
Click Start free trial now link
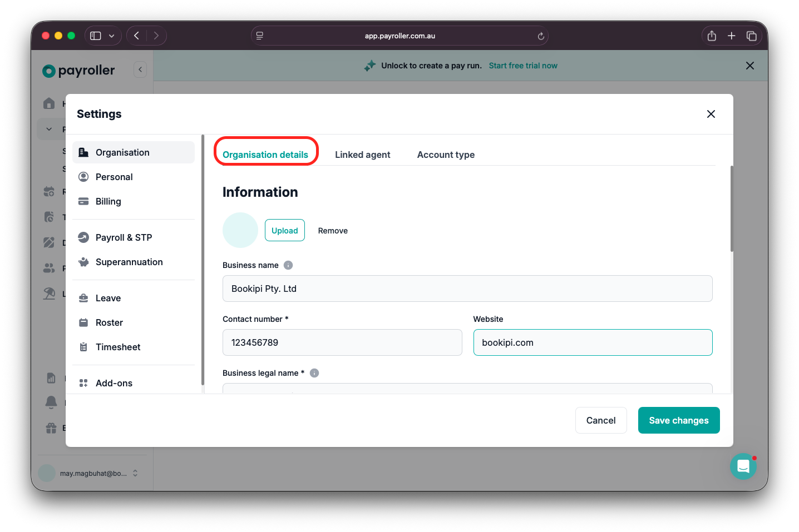(x=523, y=66)
